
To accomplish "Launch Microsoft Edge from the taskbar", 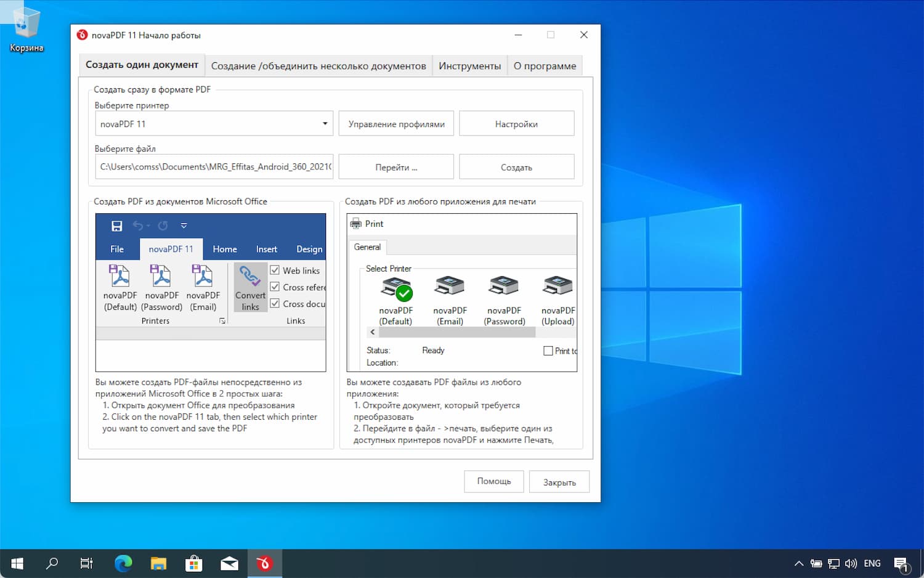I will tap(123, 563).
